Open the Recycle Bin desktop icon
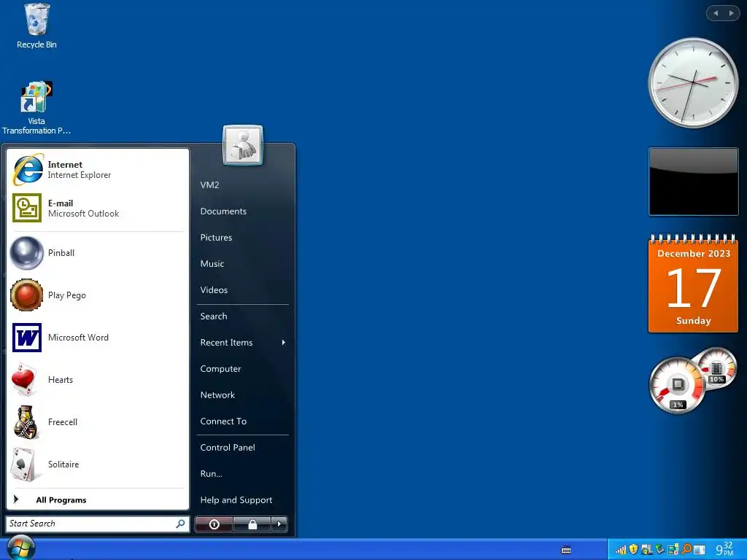 36,26
